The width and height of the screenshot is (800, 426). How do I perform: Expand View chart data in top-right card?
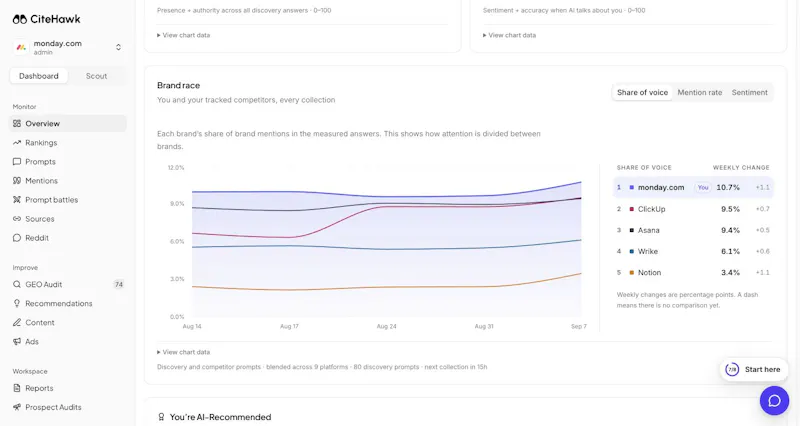coord(509,35)
